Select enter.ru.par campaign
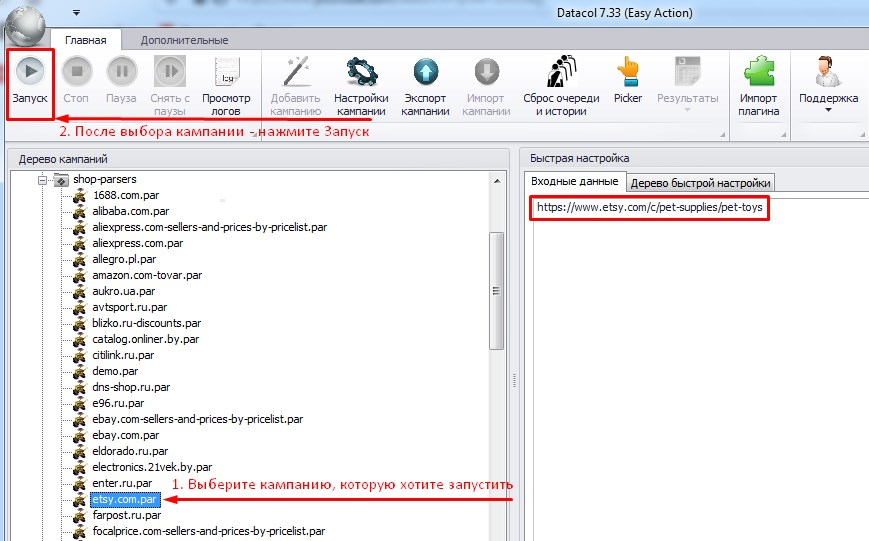 [122, 483]
